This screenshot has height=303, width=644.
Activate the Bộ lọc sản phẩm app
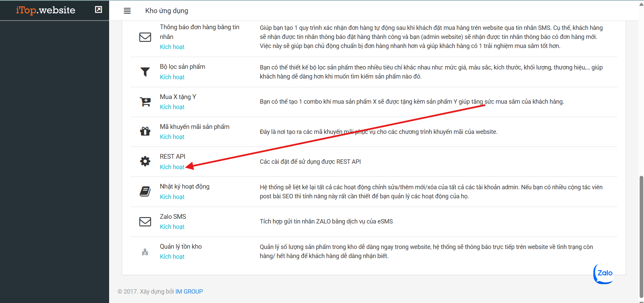[x=172, y=77]
